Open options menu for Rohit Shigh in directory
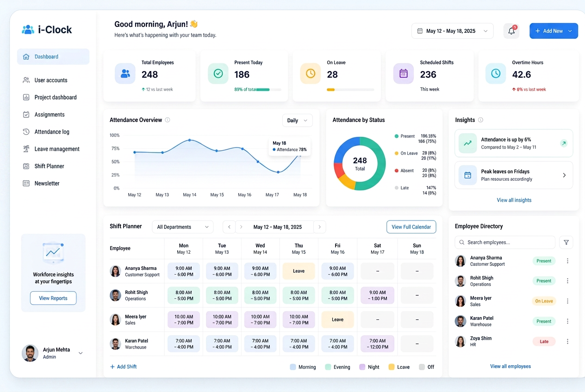The height and width of the screenshot is (392, 585). 567,281
